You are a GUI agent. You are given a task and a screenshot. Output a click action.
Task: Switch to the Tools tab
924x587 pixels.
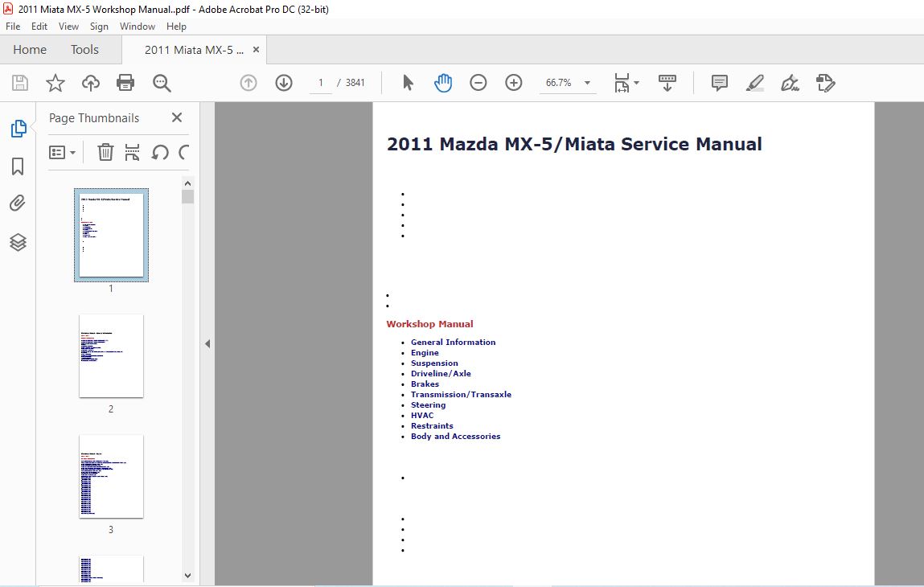click(85, 50)
